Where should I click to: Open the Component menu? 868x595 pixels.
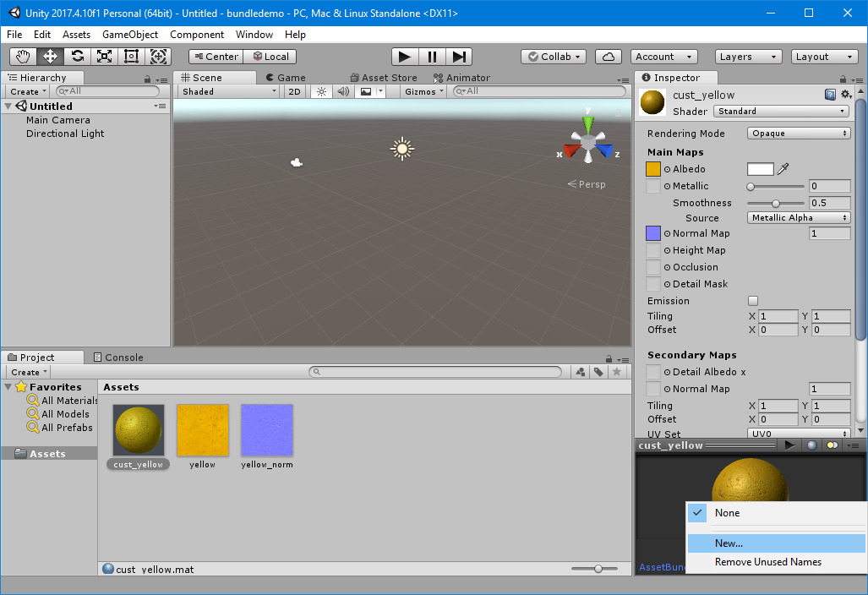coord(197,35)
